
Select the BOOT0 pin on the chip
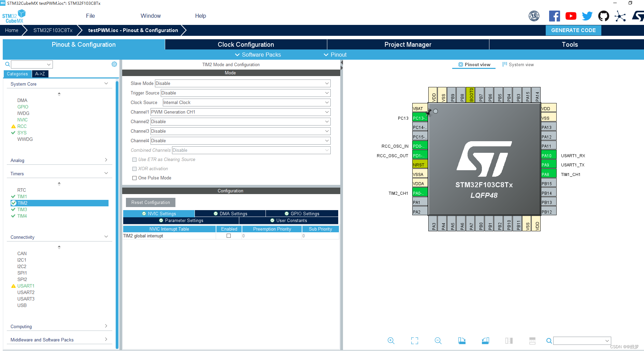470,95
